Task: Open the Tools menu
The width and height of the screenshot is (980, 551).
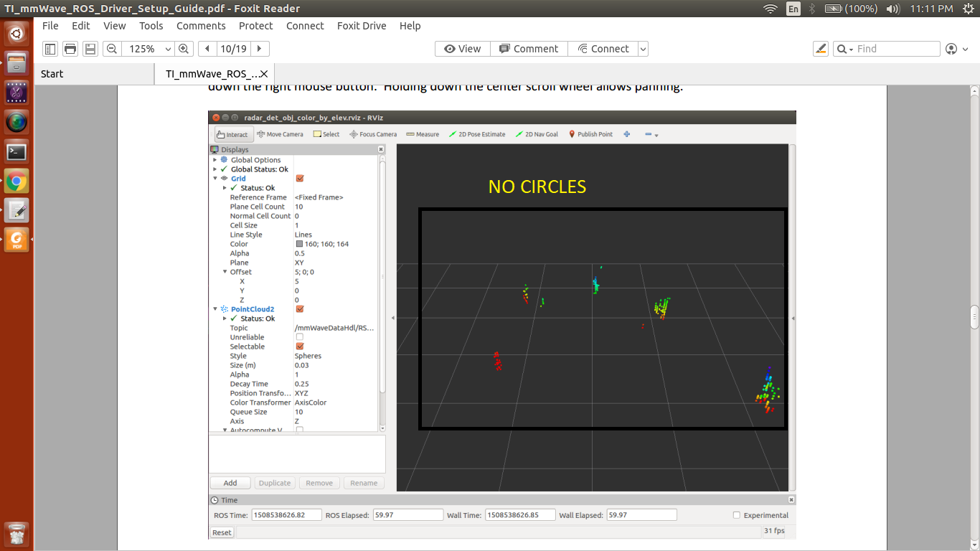Action: coord(151,26)
